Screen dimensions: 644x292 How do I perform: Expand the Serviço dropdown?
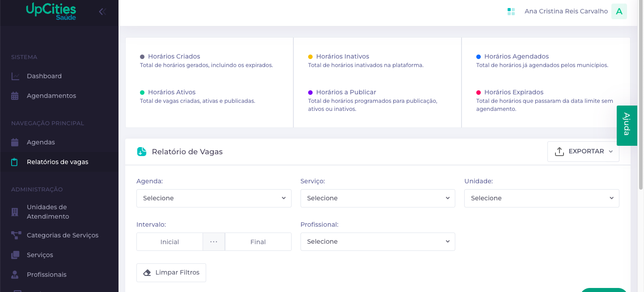coord(378,198)
